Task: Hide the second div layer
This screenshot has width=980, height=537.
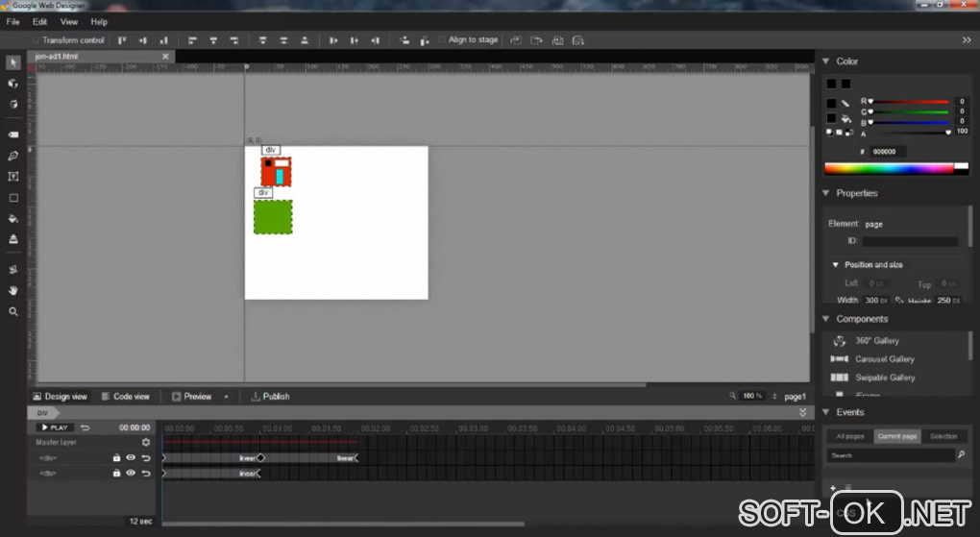Action: (131, 474)
